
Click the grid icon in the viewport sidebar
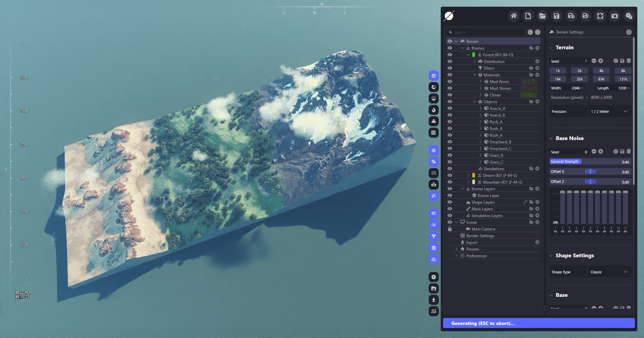pyautogui.click(x=434, y=133)
